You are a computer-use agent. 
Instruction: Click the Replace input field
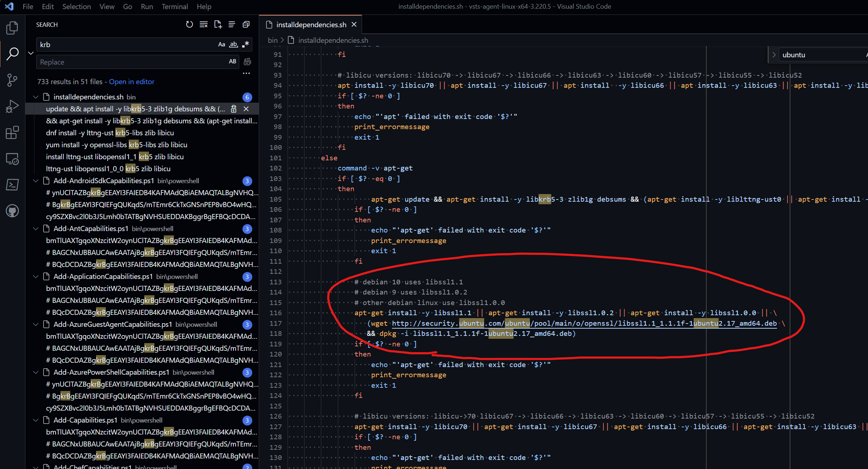pyautogui.click(x=130, y=62)
